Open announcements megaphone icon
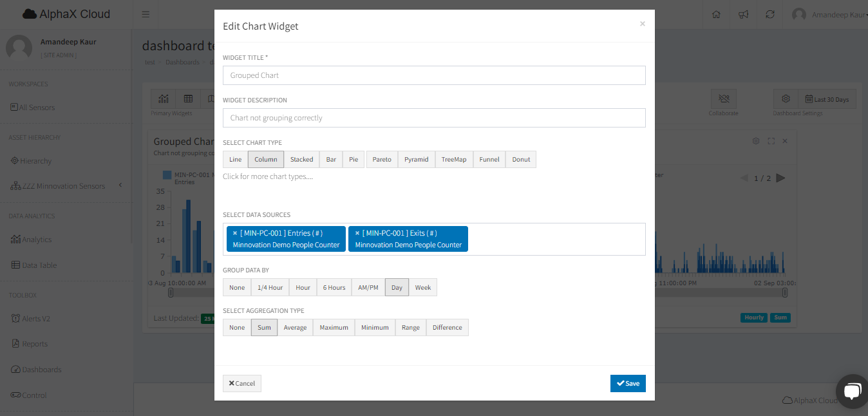 point(743,14)
